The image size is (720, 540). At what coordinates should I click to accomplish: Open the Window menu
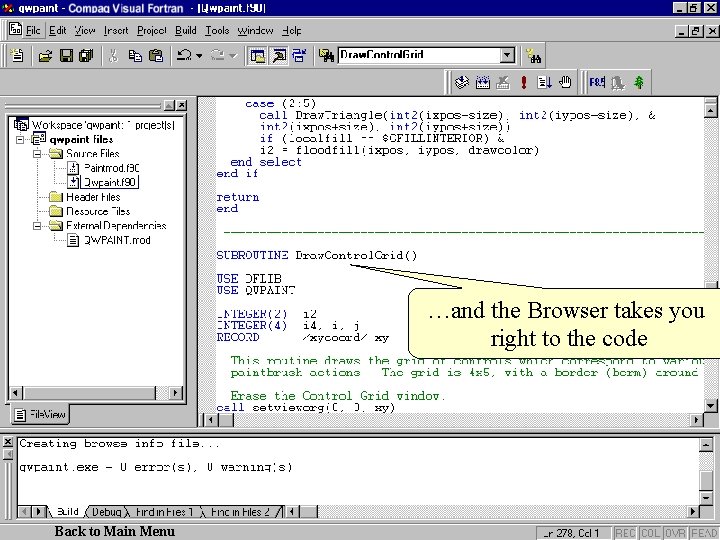[255, 31]
